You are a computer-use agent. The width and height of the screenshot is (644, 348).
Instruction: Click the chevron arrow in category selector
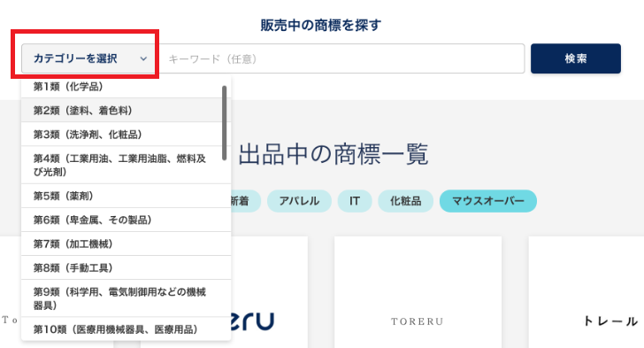point(143,58)
